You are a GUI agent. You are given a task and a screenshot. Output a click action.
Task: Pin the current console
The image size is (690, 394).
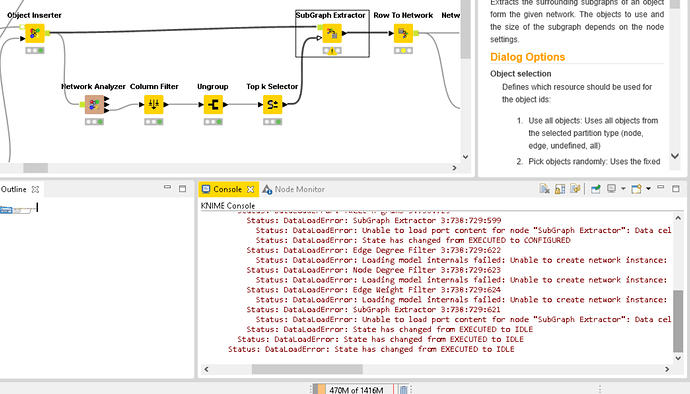coord(595,189)
